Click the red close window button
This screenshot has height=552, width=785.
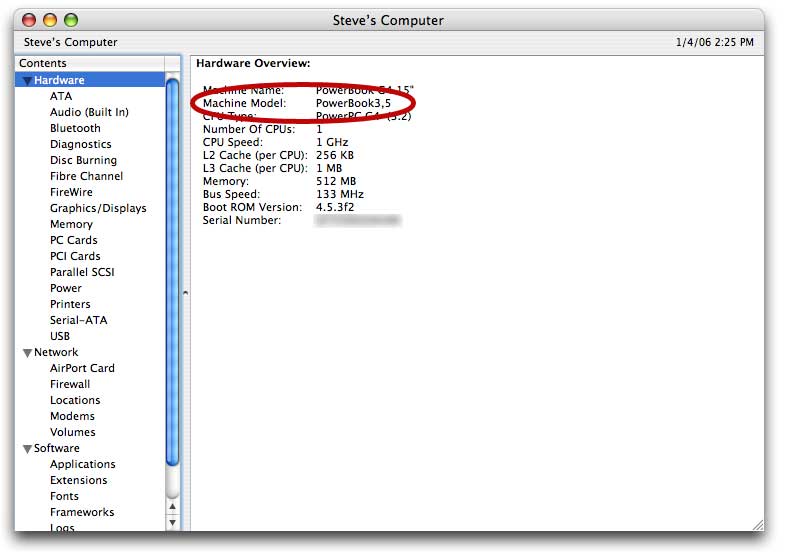pos(30,20)
